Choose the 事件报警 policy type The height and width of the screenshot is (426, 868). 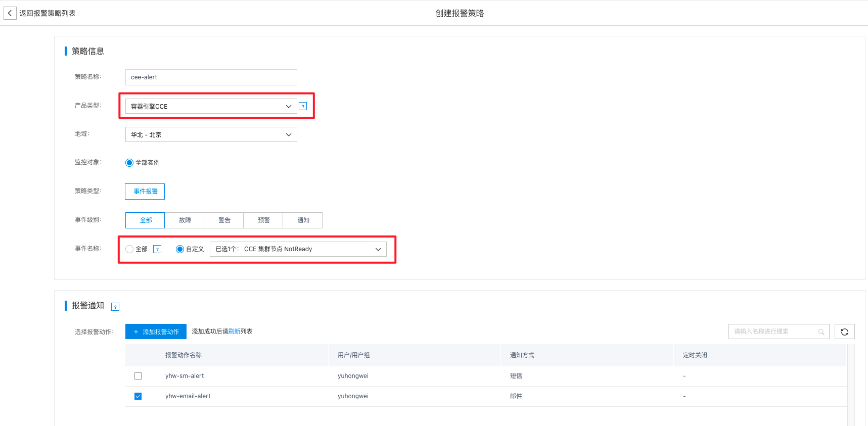145,192
